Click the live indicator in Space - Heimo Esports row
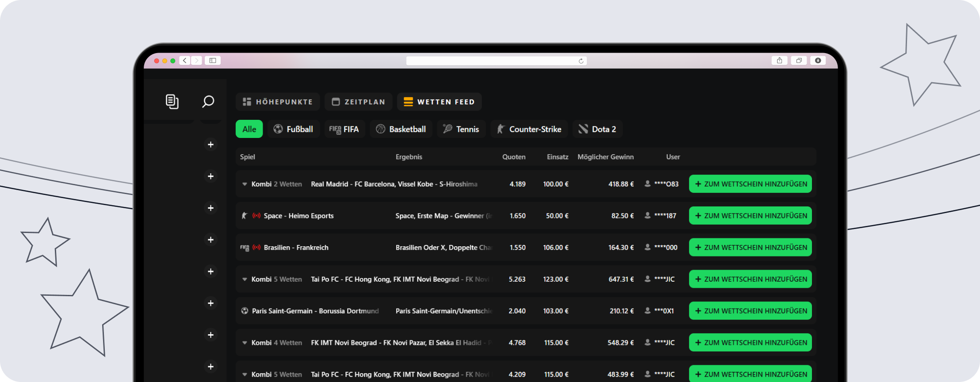The width and height of the screenshot is (980, 382). [256, 216]
